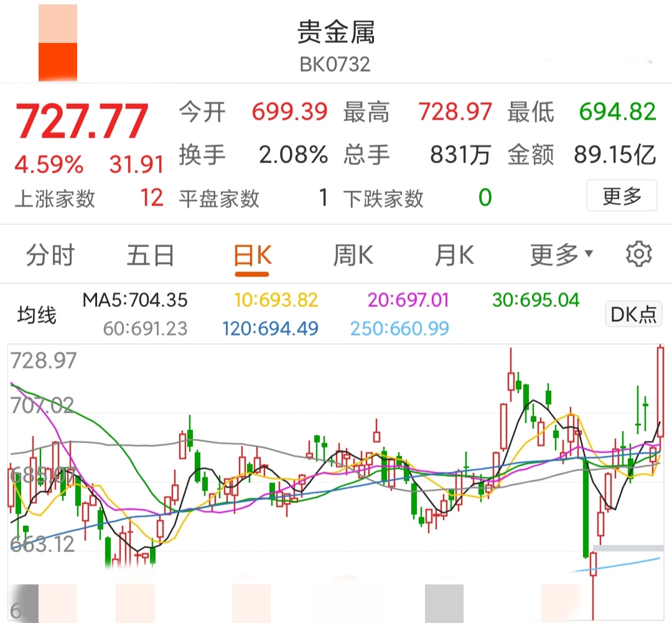Click the sector logo icon at top left

(58, 42)
